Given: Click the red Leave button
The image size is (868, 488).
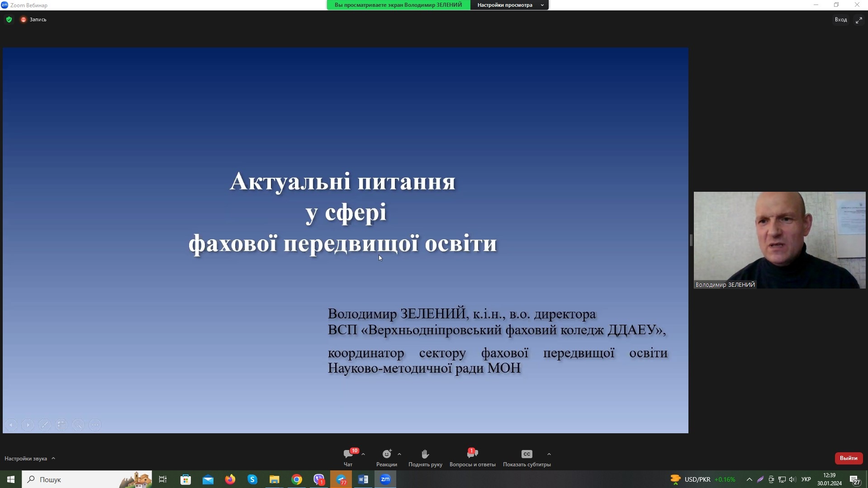Looking at the screenshot, I should pos(848,458).
